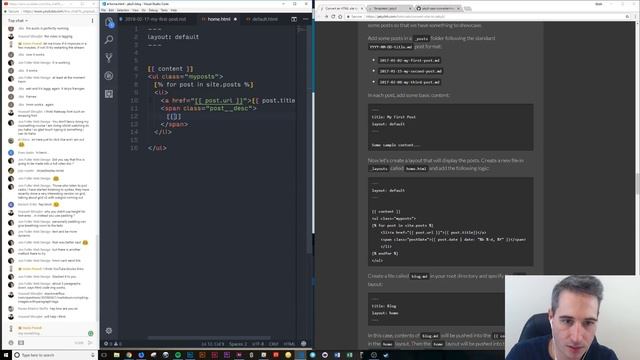The image size is (640, 360).
Task: Open Task View on the taskbar
Action: (x=104, y=355)
